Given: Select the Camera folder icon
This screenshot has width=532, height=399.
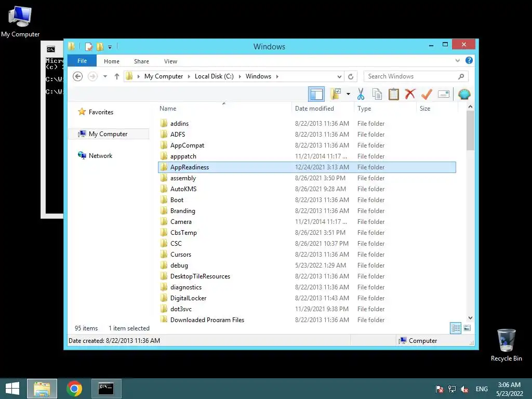Looking at the screenshot, I should 164,221.
